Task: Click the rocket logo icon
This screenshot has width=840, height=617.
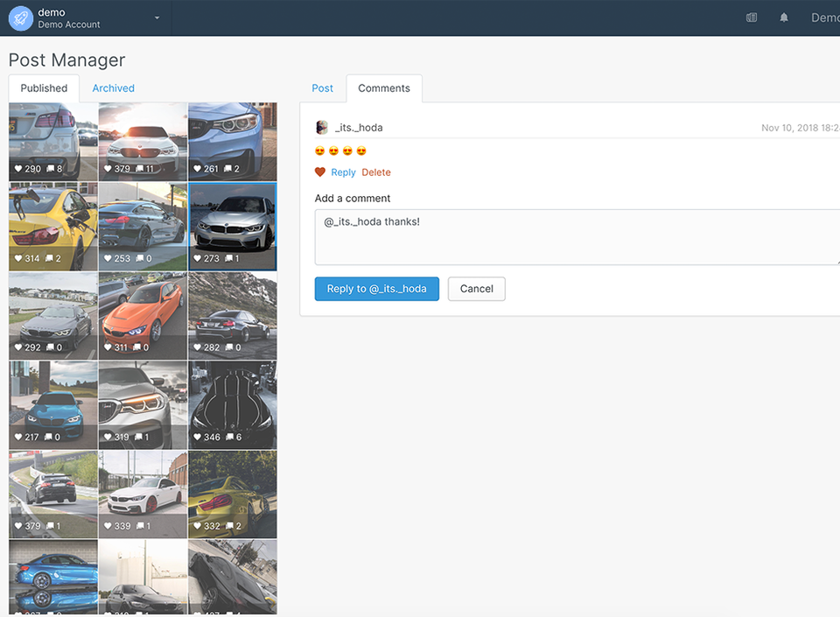Action: pyautogui.click(x=21, y=18)
